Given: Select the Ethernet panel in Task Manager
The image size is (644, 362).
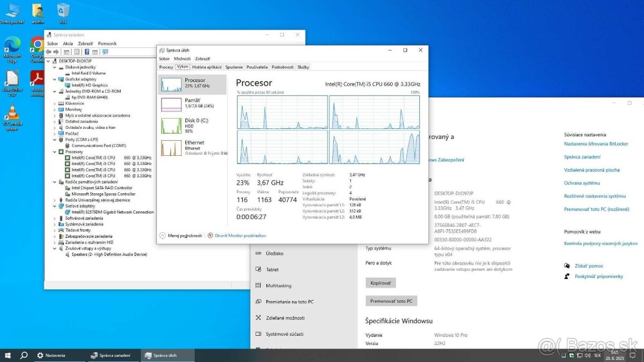Looking at the screenshot, I should tap(192, 147).
